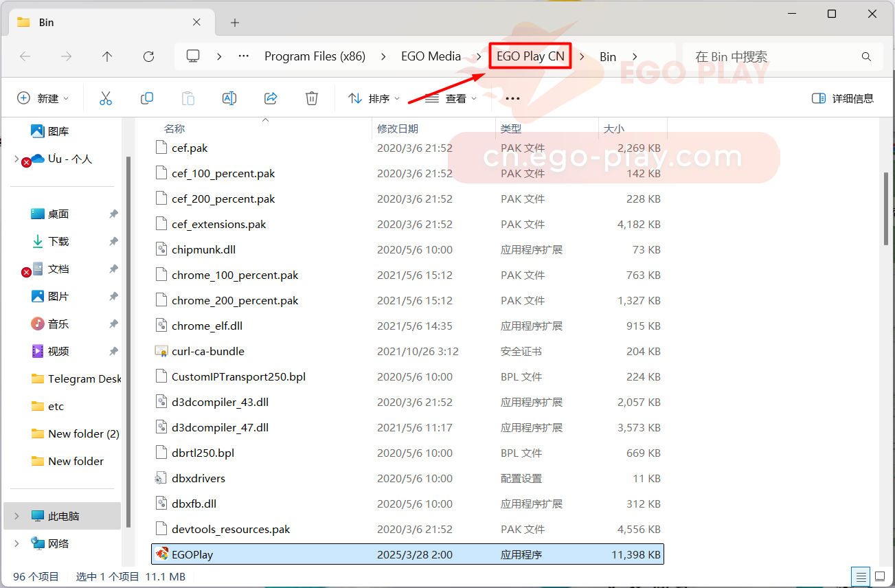Open Gallery (图库) in the sidebar
895x588 pixels.
coord(58,131)
